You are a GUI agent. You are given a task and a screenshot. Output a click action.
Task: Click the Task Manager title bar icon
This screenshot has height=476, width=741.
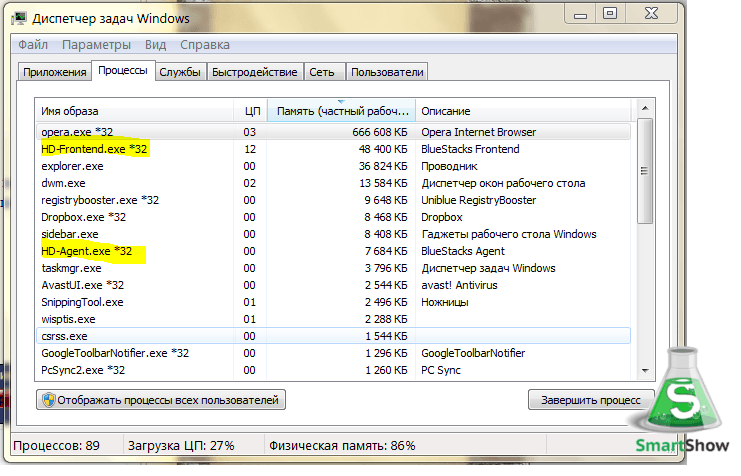coord(19,18)
